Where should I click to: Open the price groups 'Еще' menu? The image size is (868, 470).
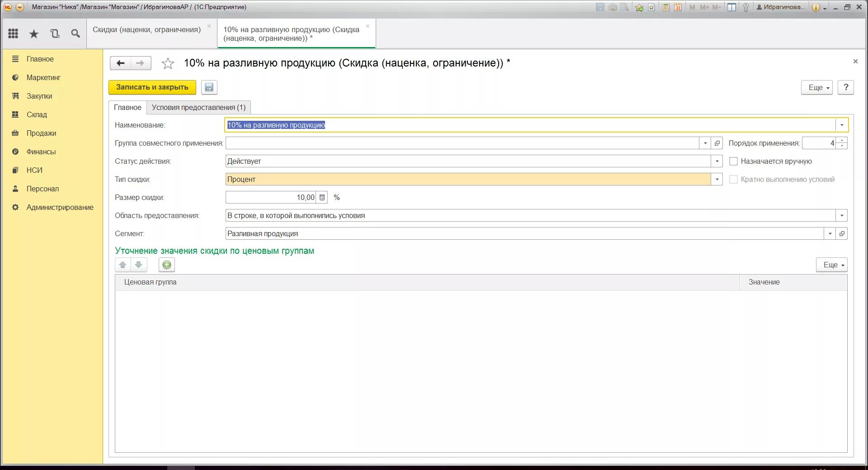pyautogui.click(x=832, y=265)
